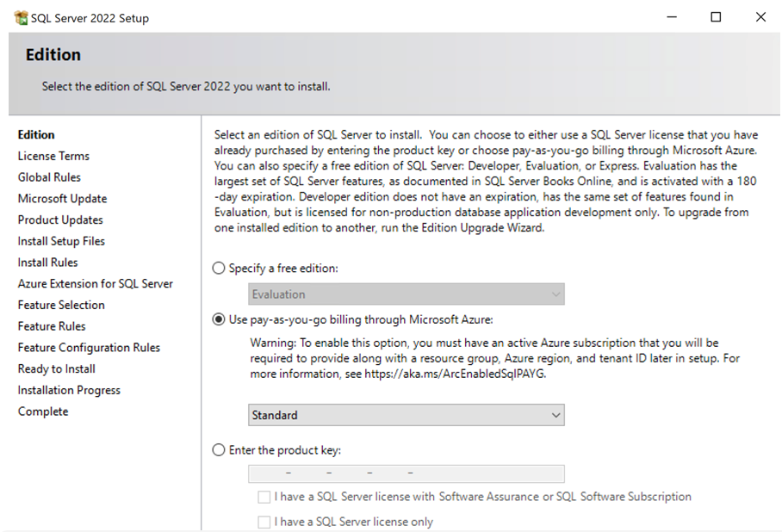Open the Evaluation free edition dropdown
The width and height of the screenshot is (782, 532).
[x=406, y=294]
